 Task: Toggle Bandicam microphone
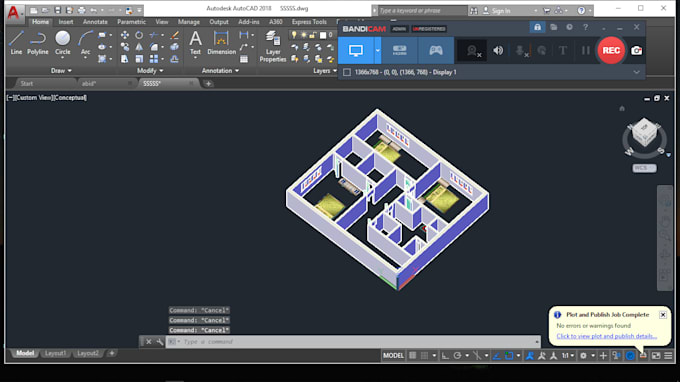coord(521,51)
